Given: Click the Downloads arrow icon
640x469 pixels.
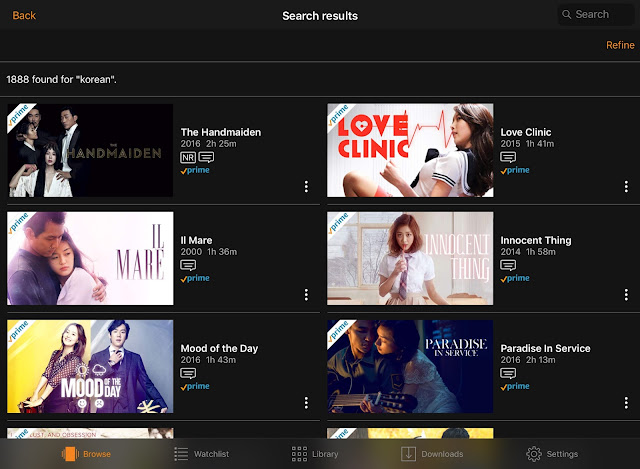Looking at the screenshot, I should [x=408, y=454].
